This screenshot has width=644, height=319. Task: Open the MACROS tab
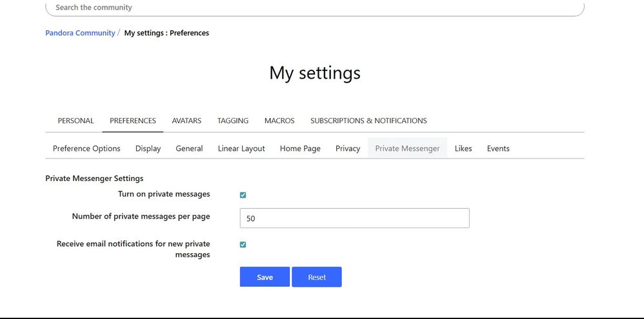tap(279, 121)
